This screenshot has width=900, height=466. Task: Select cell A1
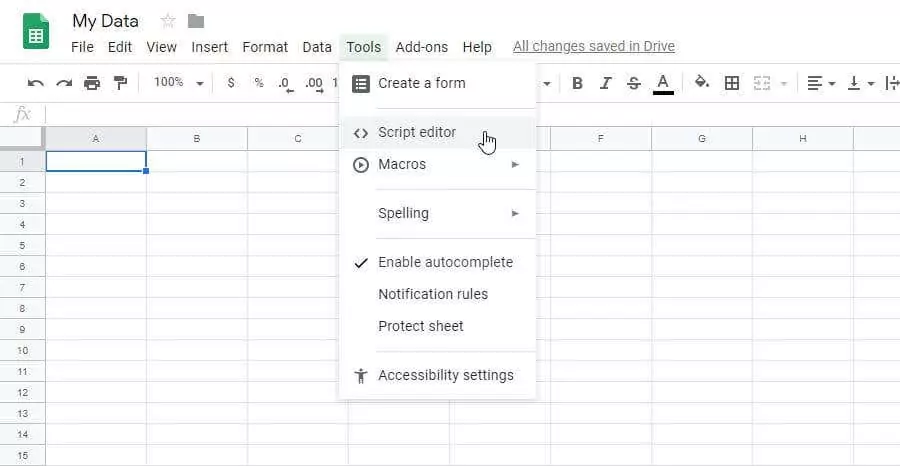(96, 161)
